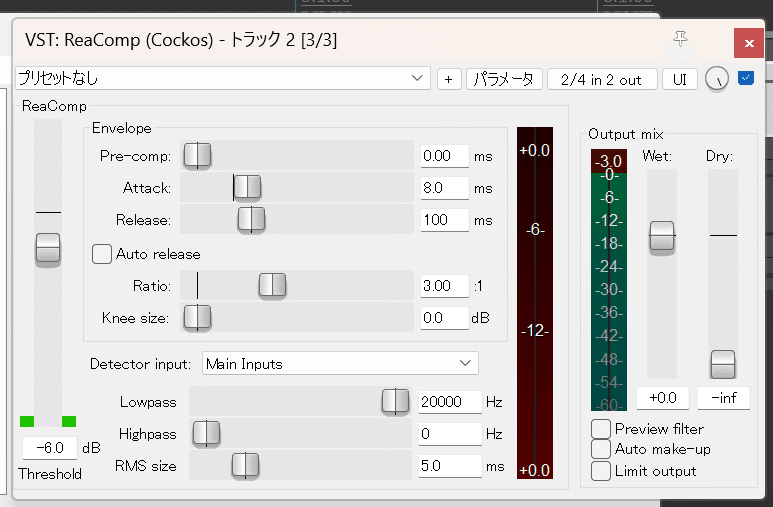Edit the Highpass value field 0
This screenshot has height=507, width=773.
pos(450,434)
